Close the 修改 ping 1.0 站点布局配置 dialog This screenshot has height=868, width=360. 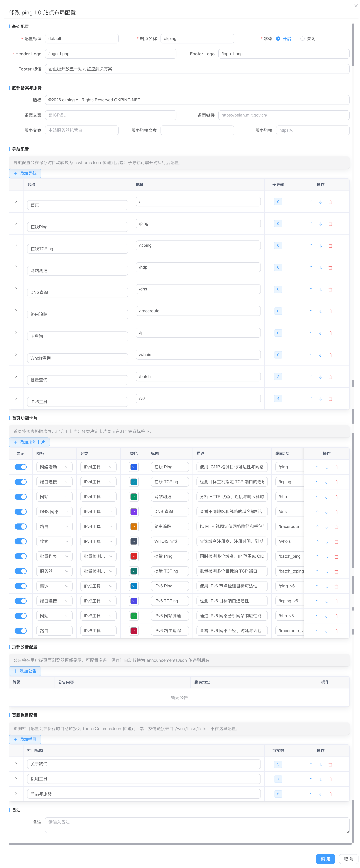[x=356, y=6]
